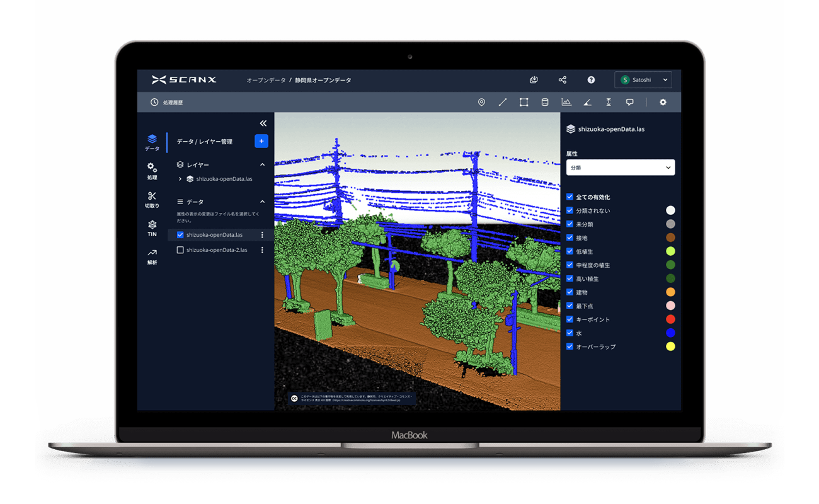Open the comment annotation tool
819x504 pixels.
[x=629, y=102]
